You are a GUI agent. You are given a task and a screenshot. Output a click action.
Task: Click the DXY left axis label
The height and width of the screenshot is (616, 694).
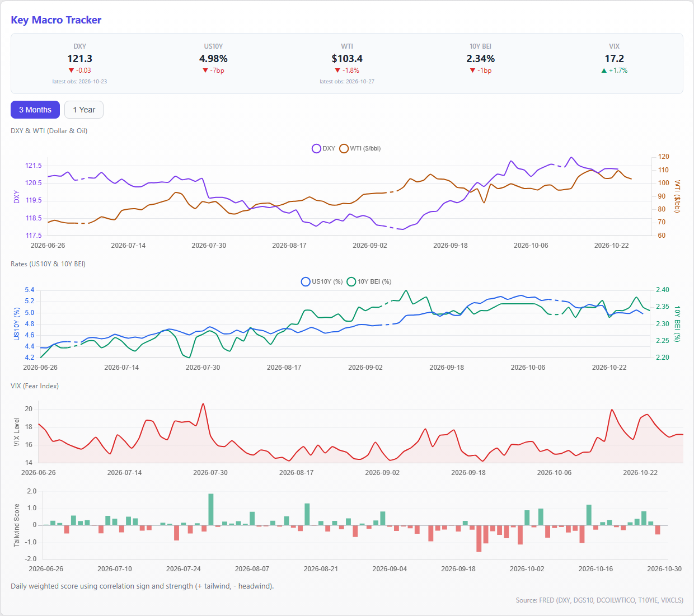(17, 197)
